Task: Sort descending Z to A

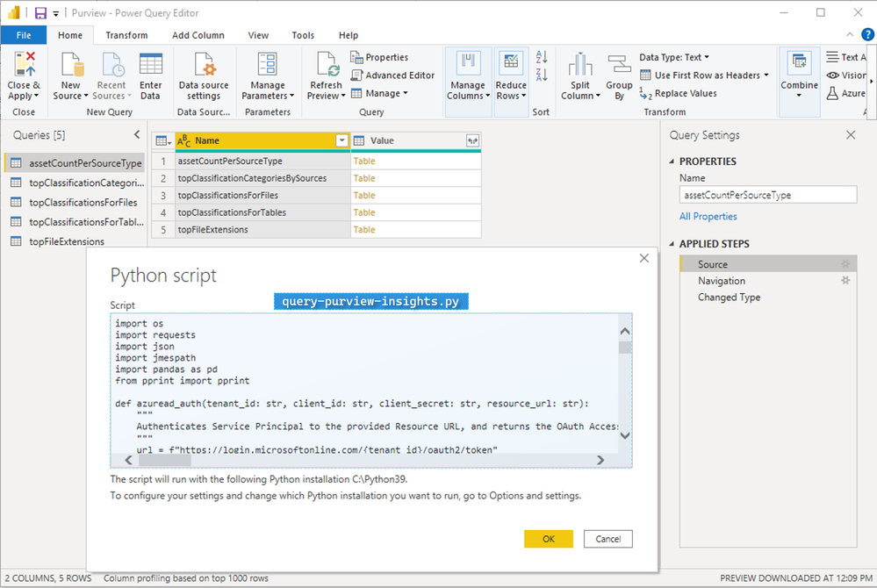Action: click(542, 75)
